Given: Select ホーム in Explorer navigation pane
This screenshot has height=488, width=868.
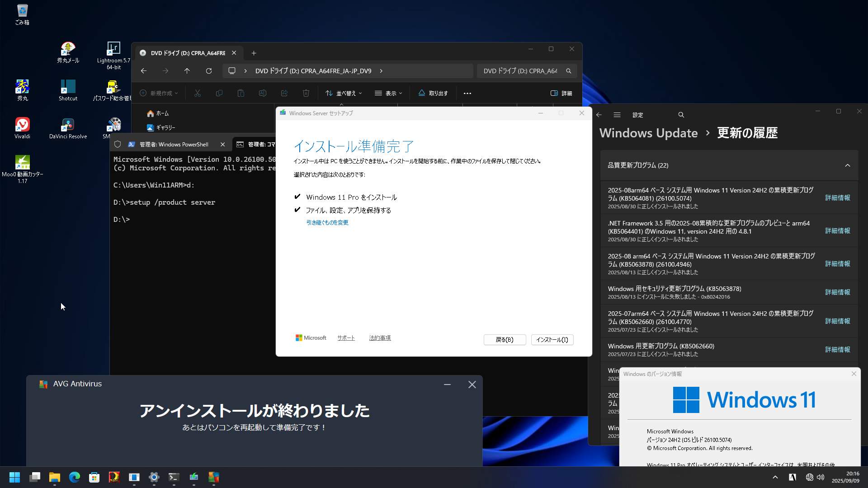Looking at the screenshot, I should (x=158, y=113).
